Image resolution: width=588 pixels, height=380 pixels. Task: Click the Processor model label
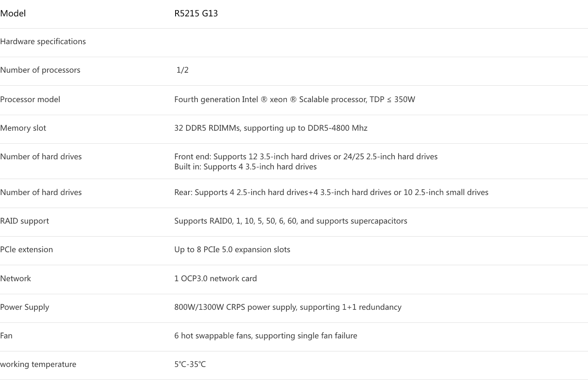click(x=30, y=100)
